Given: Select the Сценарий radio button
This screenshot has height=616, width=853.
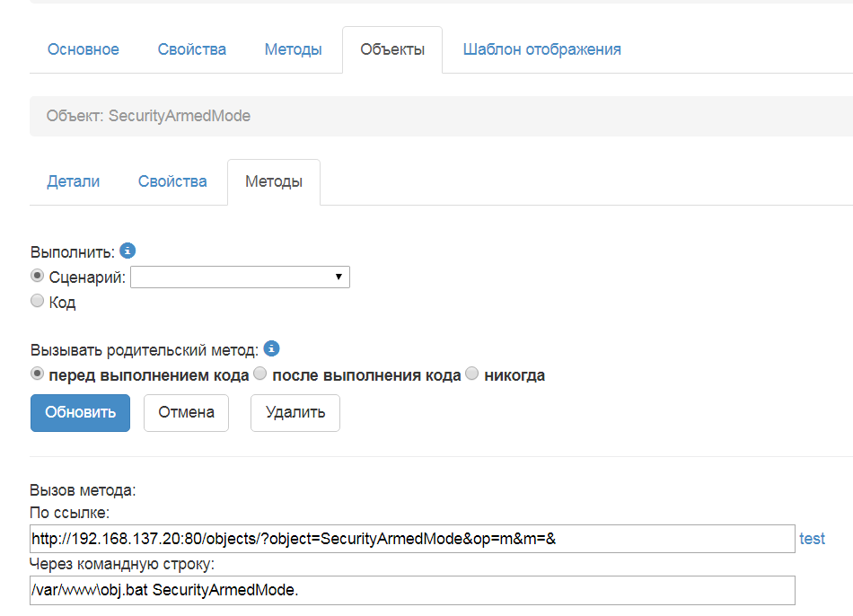Looking at the screenshot, I should (x=38, y=277).
